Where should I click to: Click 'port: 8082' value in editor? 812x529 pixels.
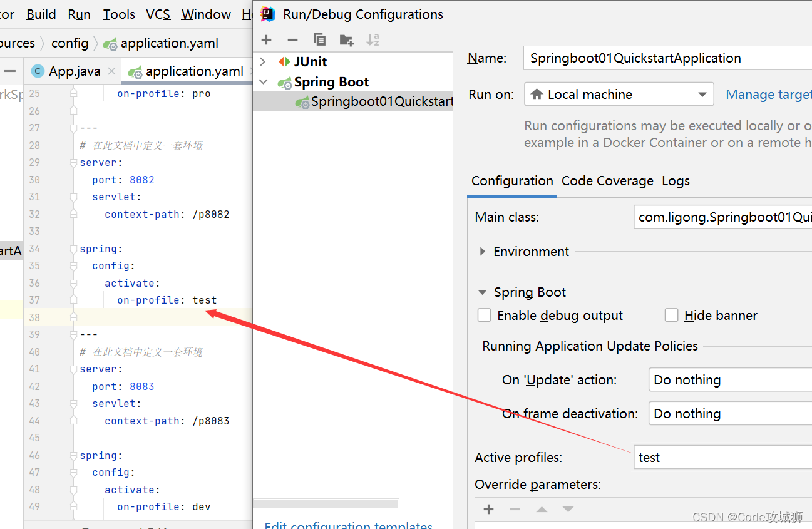coord(123,180)
